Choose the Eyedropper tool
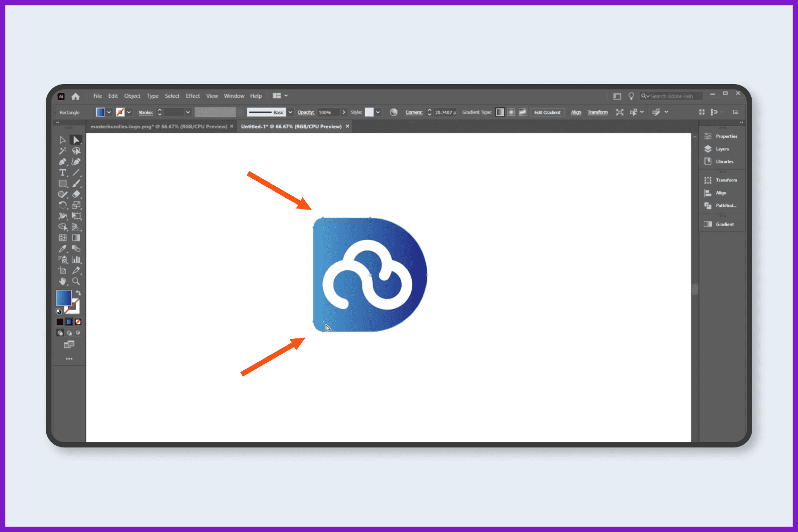Screen dimensions: 798x532 click(x=63, y=248)
